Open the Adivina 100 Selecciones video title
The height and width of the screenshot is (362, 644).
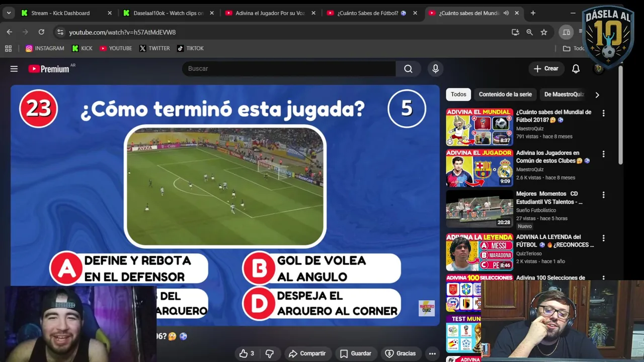pyautogui.click(x=550, y=278)
